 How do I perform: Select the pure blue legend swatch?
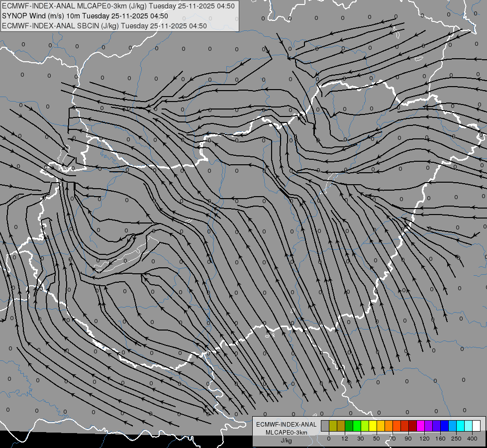tap(445, 426)
